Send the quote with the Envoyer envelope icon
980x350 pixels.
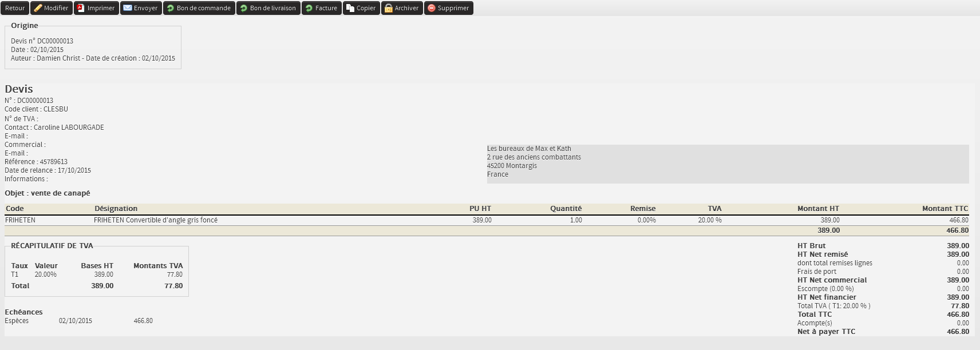point(128,8)
